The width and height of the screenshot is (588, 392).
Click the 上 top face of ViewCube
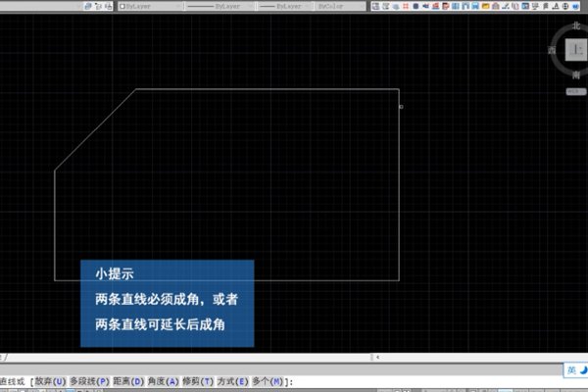576,50
